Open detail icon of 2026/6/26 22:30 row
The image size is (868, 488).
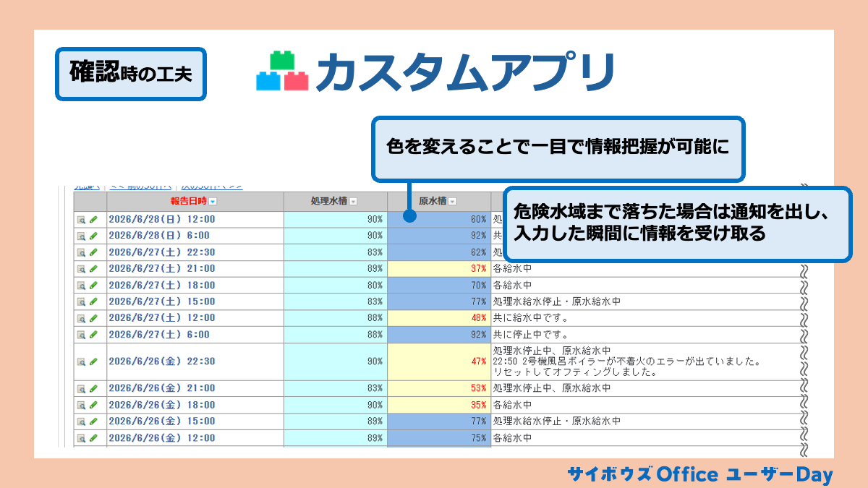click(82, 361)
